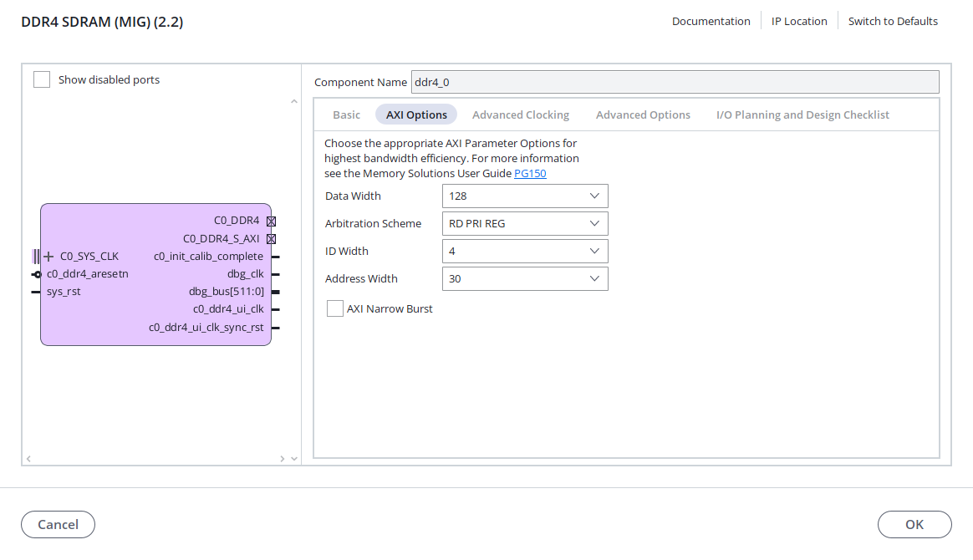Enable Show disabled ports checkbox
The image size is (973, 560).
point(42,79)
